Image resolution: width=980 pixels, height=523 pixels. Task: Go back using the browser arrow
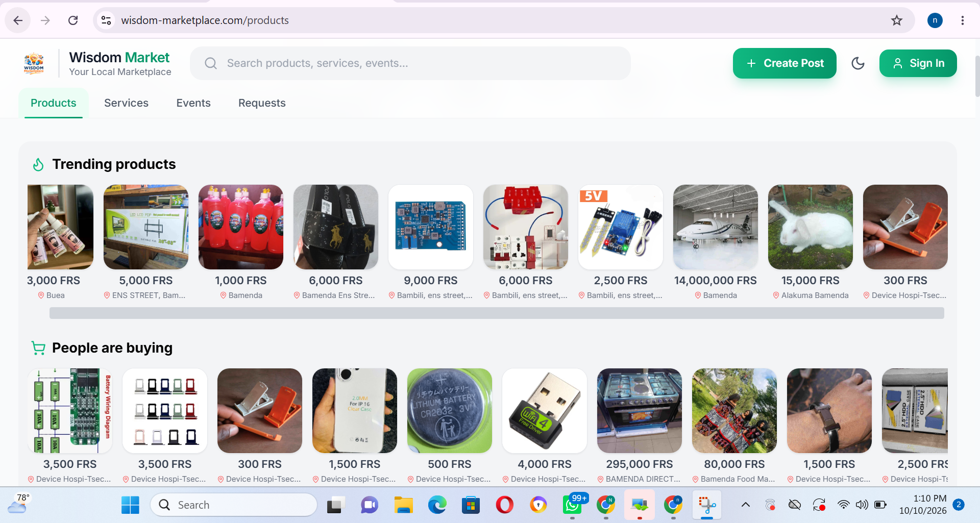pyautogui.click(x=18, y=20)
